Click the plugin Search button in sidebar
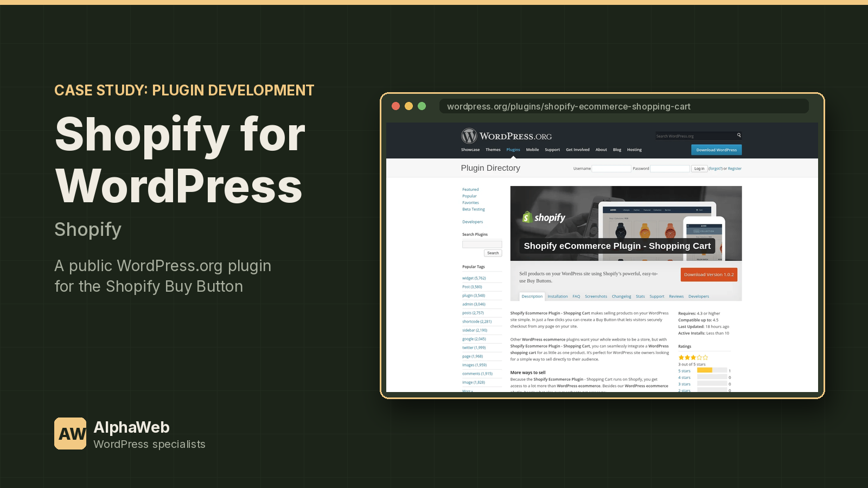The width and height of the screenshot is (868, 488). coord(493,253)
